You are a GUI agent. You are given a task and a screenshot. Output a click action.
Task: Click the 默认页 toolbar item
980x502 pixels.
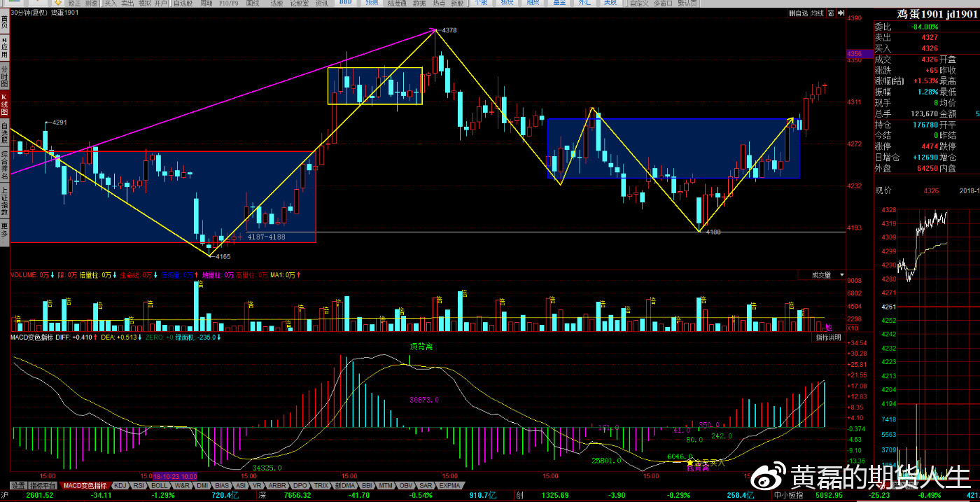688,4
